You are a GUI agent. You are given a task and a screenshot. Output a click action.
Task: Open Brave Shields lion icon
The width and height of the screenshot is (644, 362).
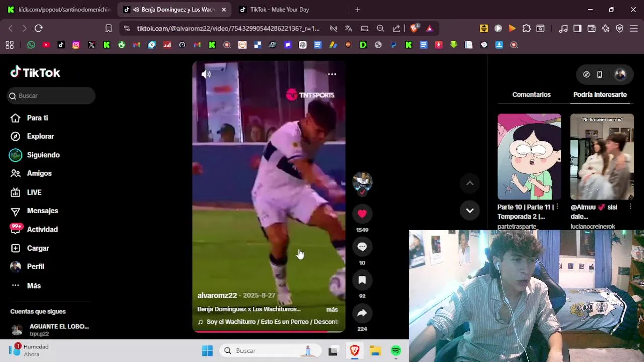(x=414, y=28)
